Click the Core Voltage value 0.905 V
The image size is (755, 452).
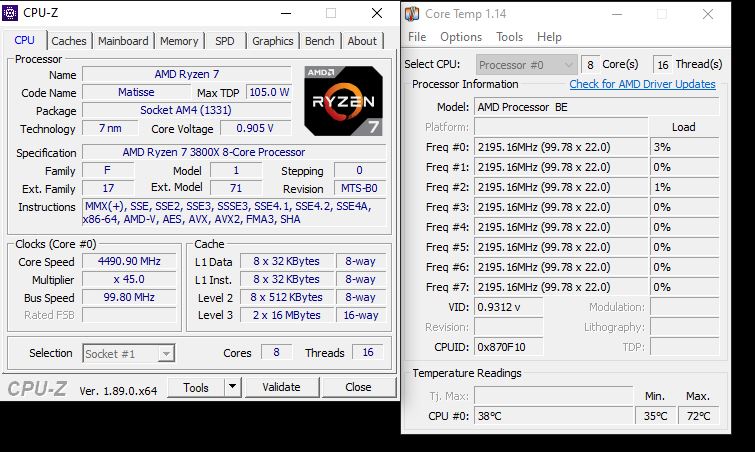(255, 129)
